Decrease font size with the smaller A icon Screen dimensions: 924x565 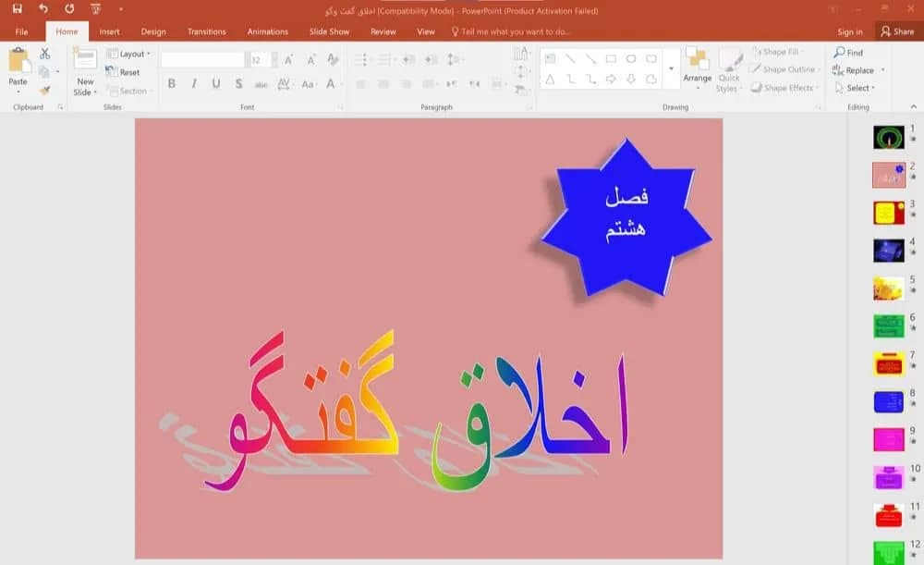[310, 59]
